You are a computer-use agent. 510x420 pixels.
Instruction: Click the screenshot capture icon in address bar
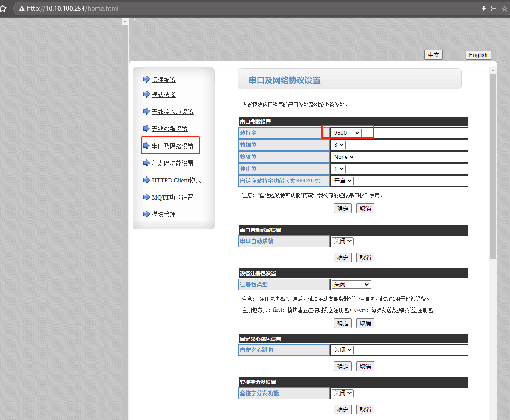(x=494, y=9)
